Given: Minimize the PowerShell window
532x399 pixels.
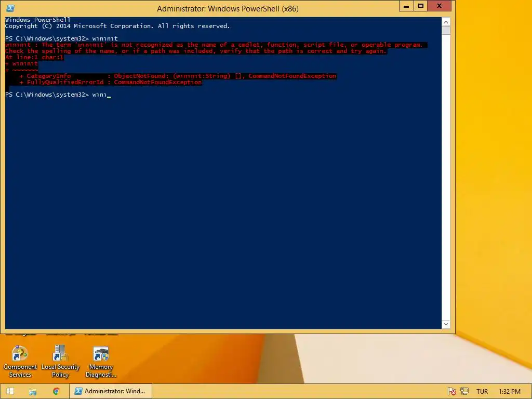Looking at the screenshot, I should click(406, 6).
